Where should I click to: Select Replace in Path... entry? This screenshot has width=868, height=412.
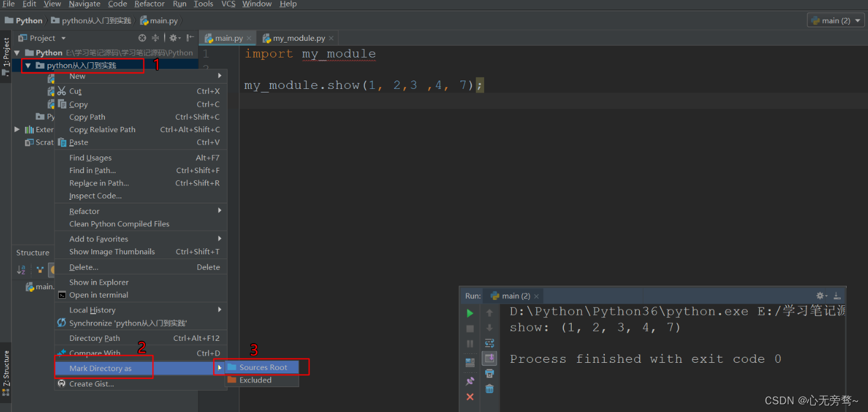tap(141, 183)
